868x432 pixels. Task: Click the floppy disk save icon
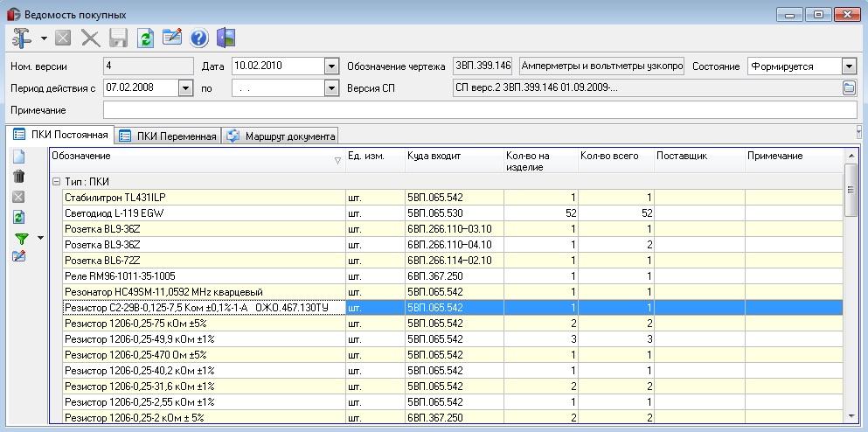(x=119, y=38)
